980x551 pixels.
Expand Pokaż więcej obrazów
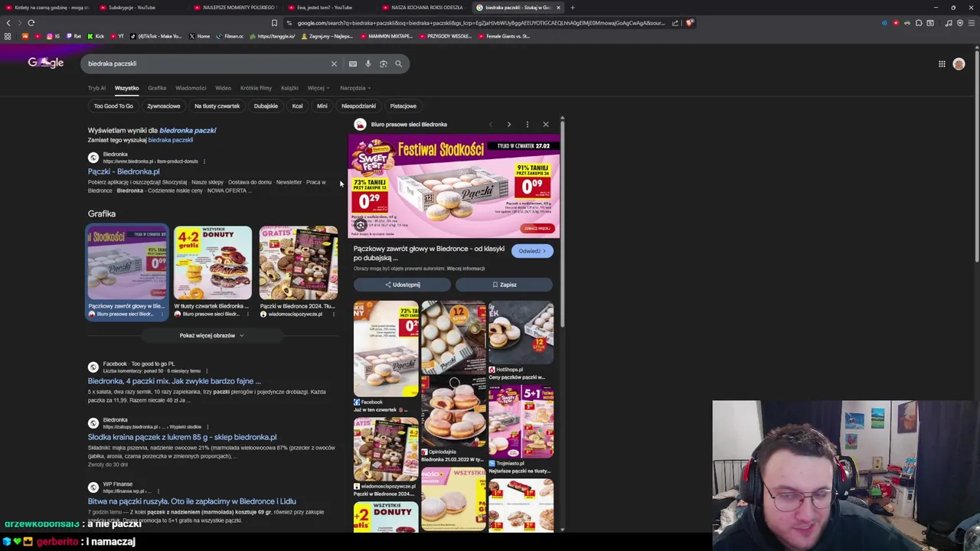click(211, 335)
